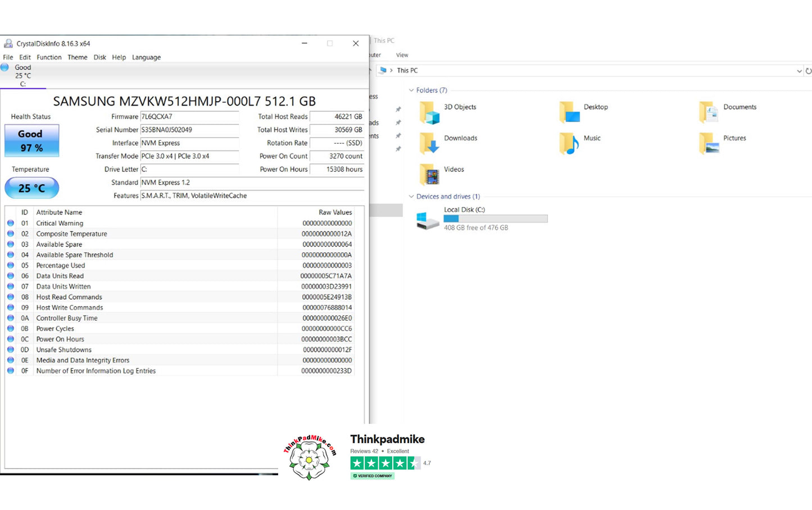
Task: Open the View tab in File Explorer
Action: [402, 55]
